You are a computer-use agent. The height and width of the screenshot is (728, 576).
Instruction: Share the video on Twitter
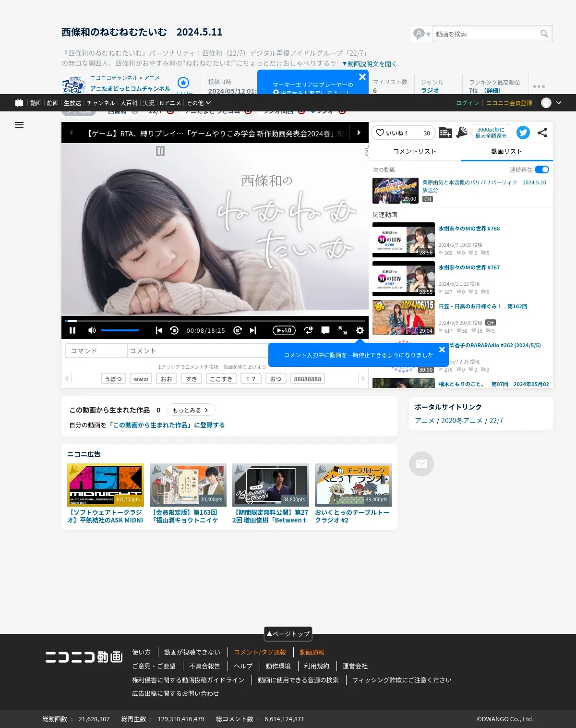[x=523, y=133]
